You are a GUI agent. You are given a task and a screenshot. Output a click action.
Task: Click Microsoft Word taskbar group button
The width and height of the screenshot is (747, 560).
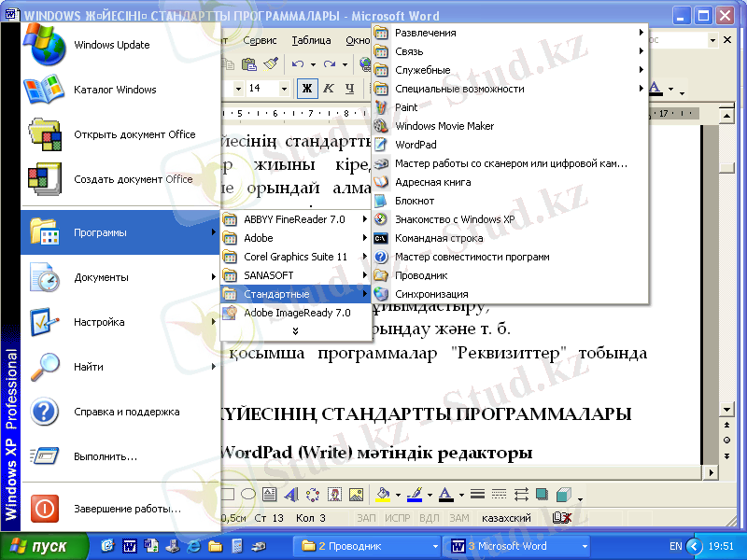tap(517, 546)
